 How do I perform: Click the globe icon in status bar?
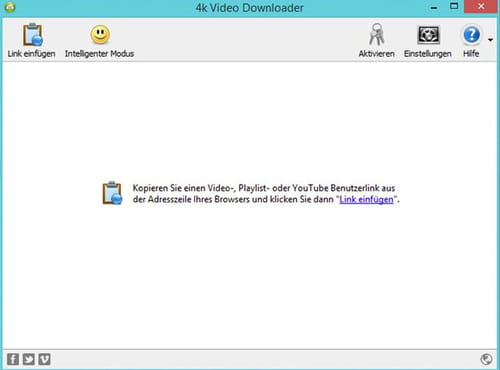[x=486, y=359]
